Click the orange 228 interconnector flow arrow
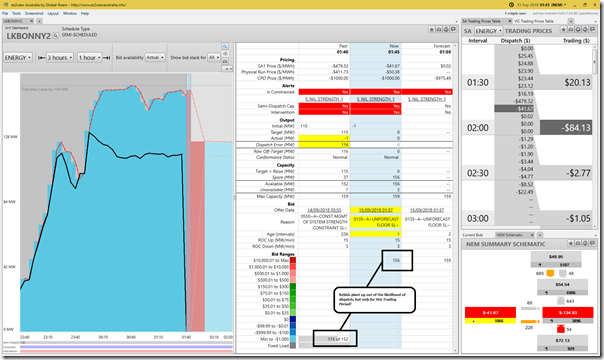 (x=530, y=321)
